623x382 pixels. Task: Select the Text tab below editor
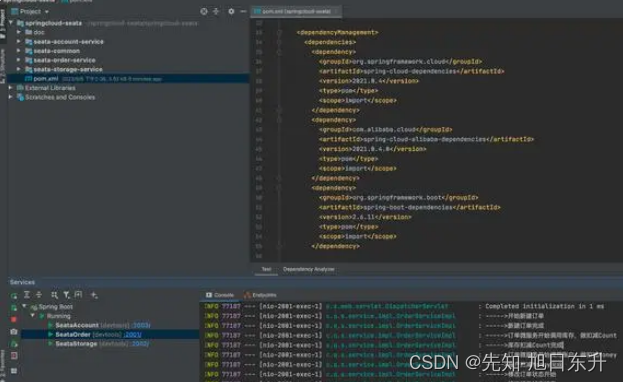(x=266, y=270)
